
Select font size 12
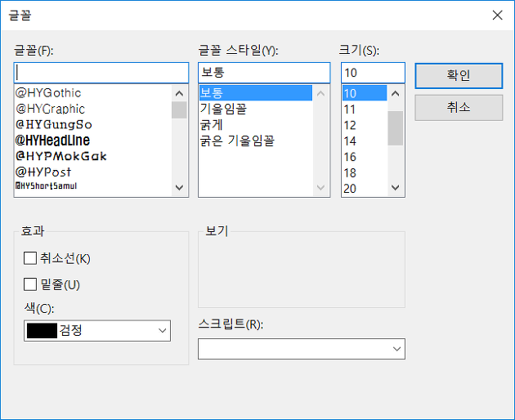point(365,125)
